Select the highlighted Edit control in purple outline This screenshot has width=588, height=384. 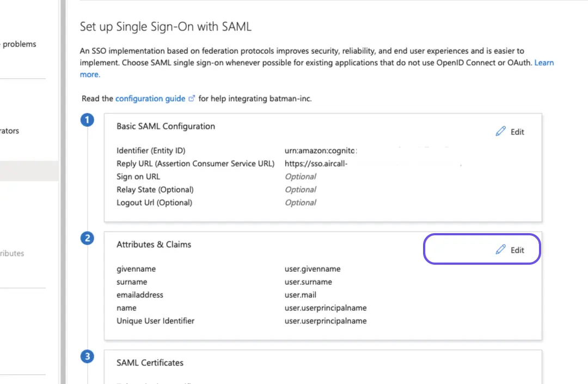tap(481, 249)
